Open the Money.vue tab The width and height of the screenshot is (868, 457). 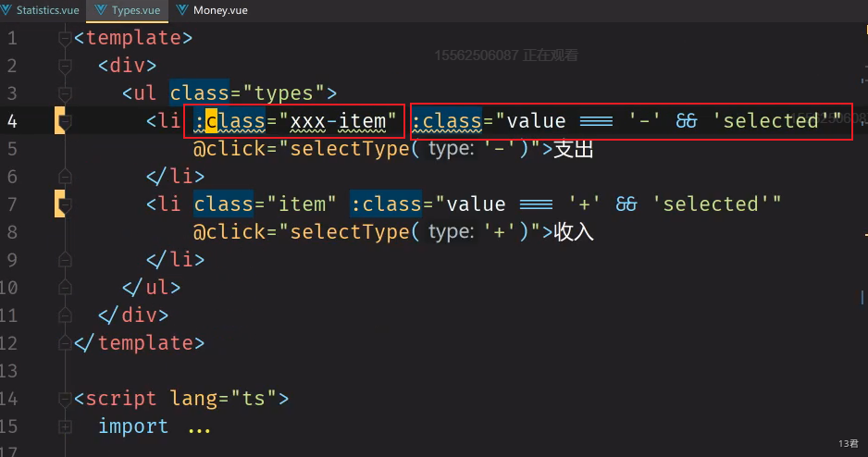click(x=212, y=10)
